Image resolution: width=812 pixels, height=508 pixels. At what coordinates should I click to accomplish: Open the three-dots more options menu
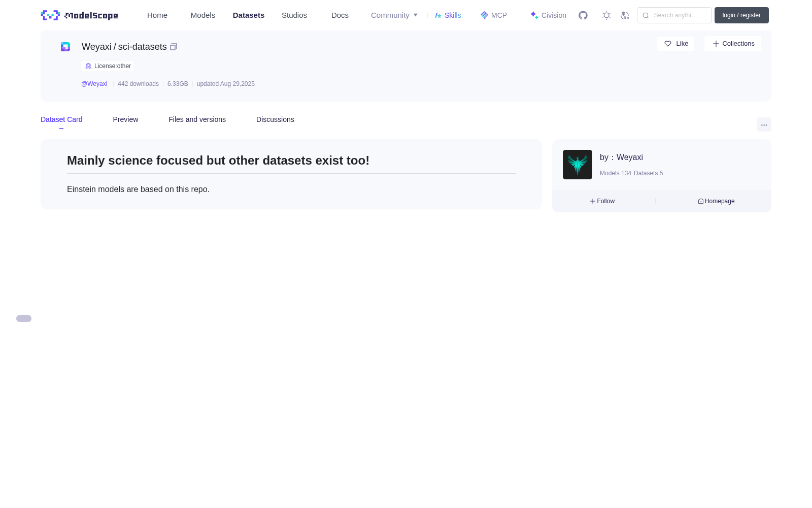[764, 125]
